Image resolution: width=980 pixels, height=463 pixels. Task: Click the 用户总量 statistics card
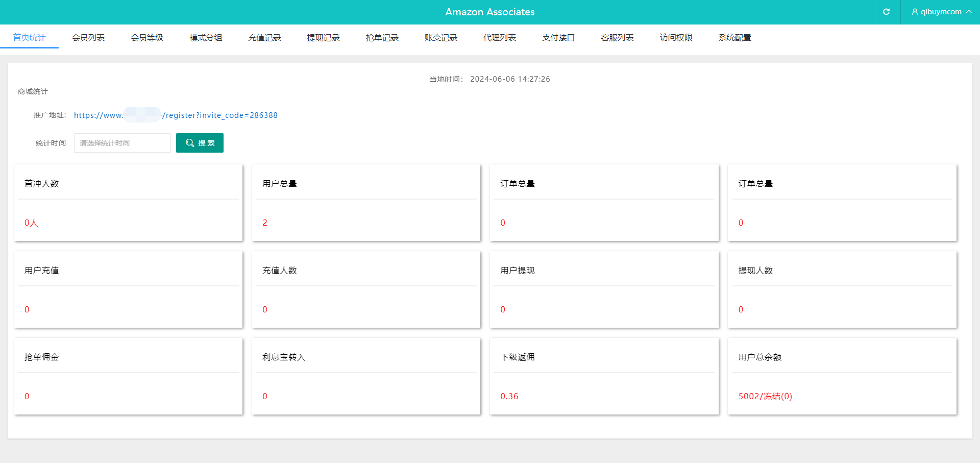[x=366, y=203]
